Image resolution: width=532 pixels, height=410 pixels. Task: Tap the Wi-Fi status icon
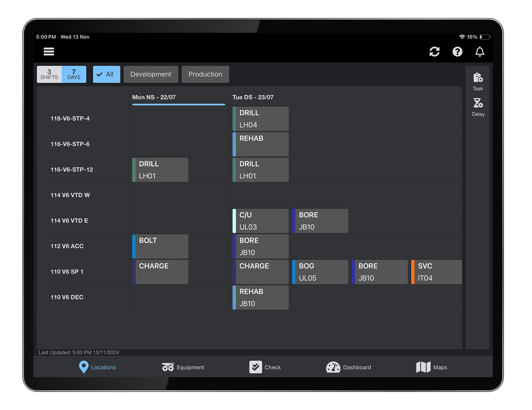(x=462, y=37)
